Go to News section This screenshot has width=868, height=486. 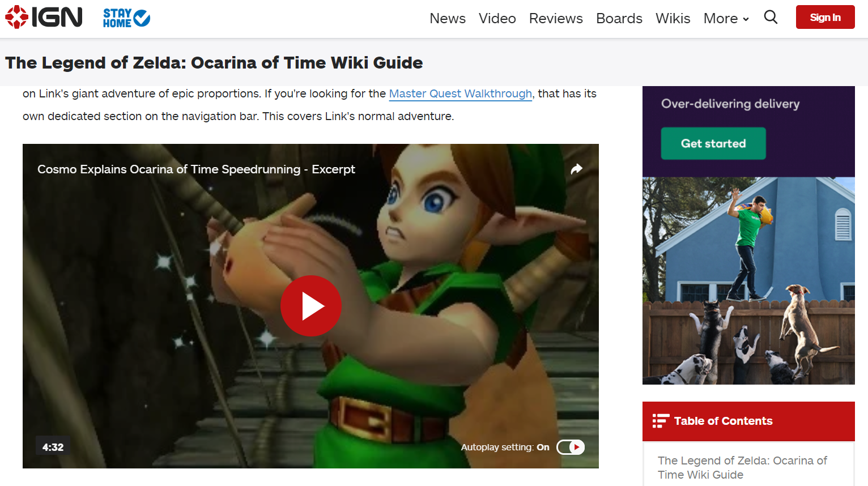448,19
